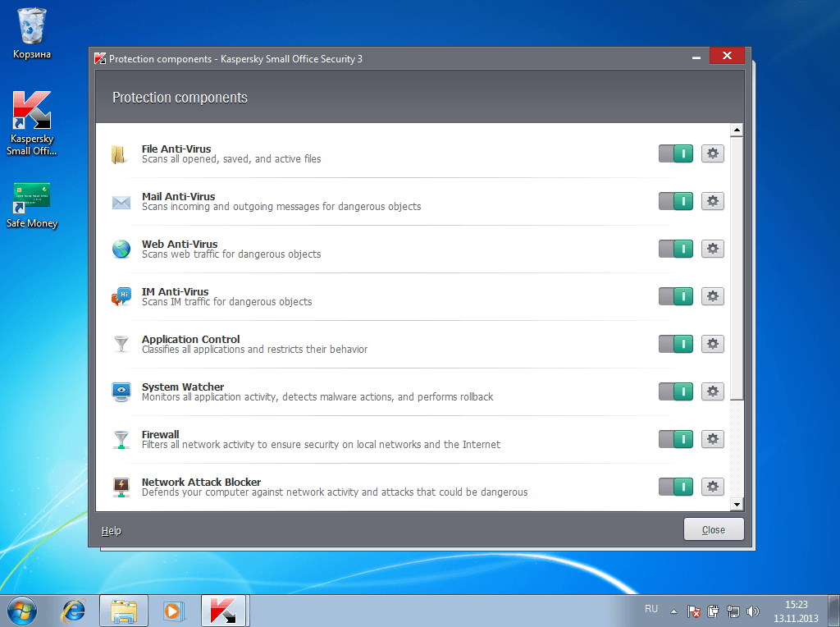Click the Kaspersky taskbar button
Screen dimensions: 840x627
224,611
